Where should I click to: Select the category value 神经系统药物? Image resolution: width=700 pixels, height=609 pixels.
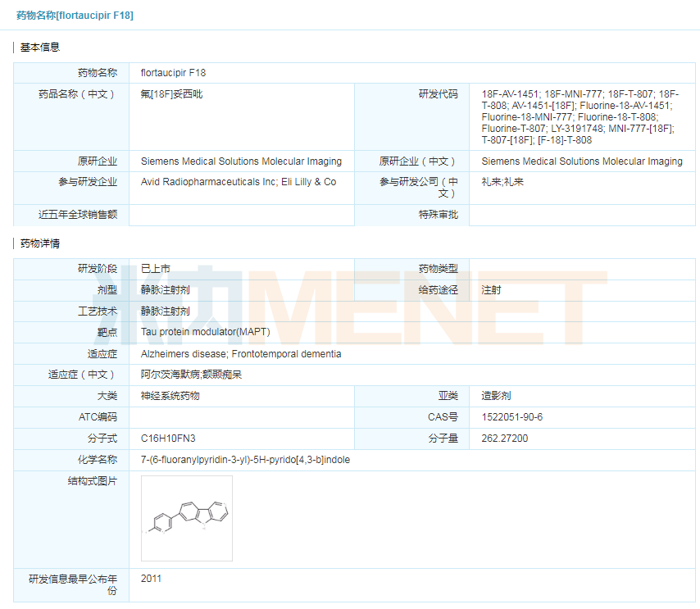pos(170,396)
